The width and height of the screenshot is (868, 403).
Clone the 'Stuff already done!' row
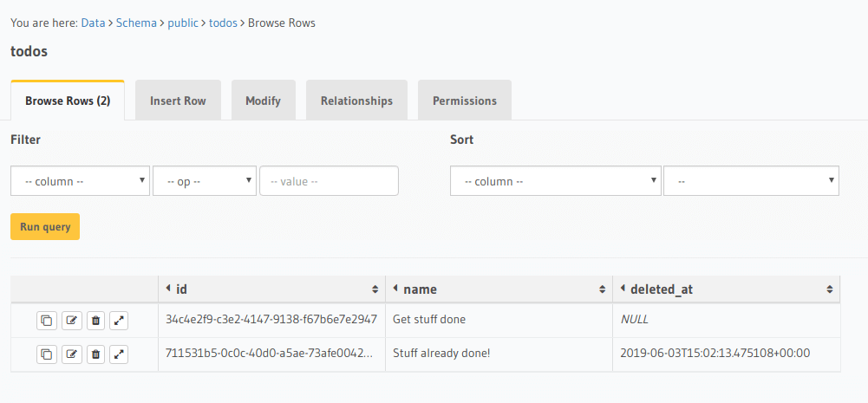[47, 354]
